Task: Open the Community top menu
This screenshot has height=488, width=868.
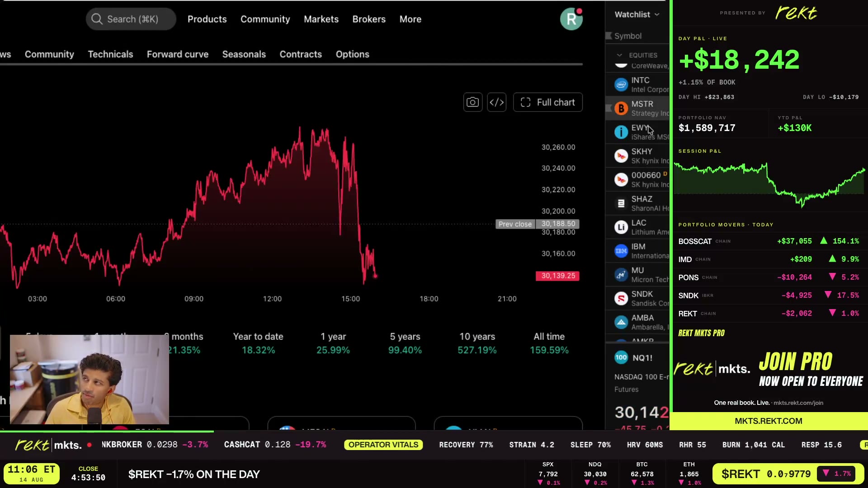Action: pyautogui.click(x=265, y=19)
